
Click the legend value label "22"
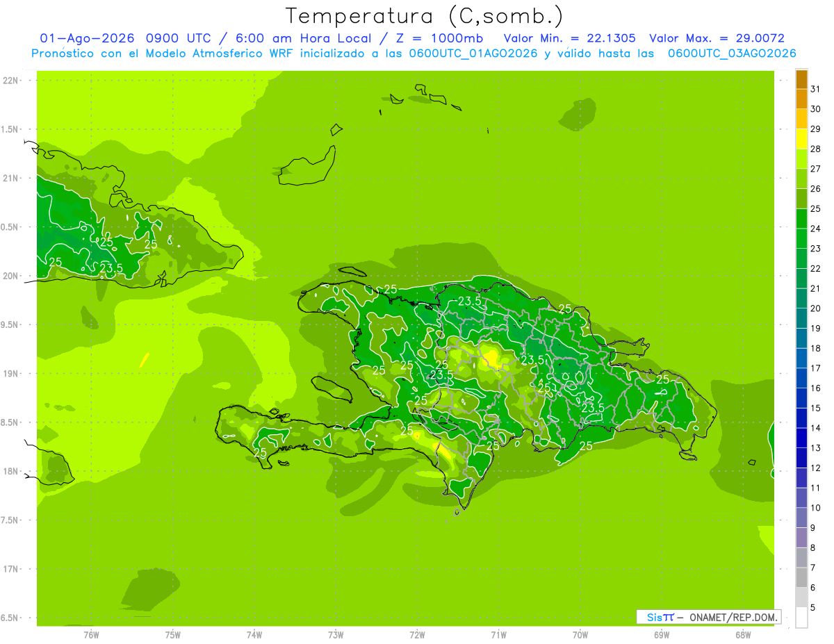click(x=816, y=268)
